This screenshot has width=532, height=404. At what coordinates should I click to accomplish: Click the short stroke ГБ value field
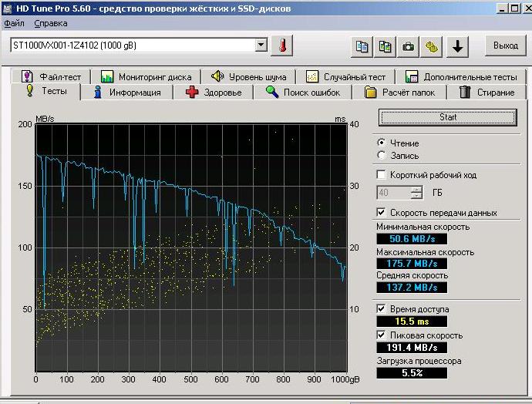point(393,193)
